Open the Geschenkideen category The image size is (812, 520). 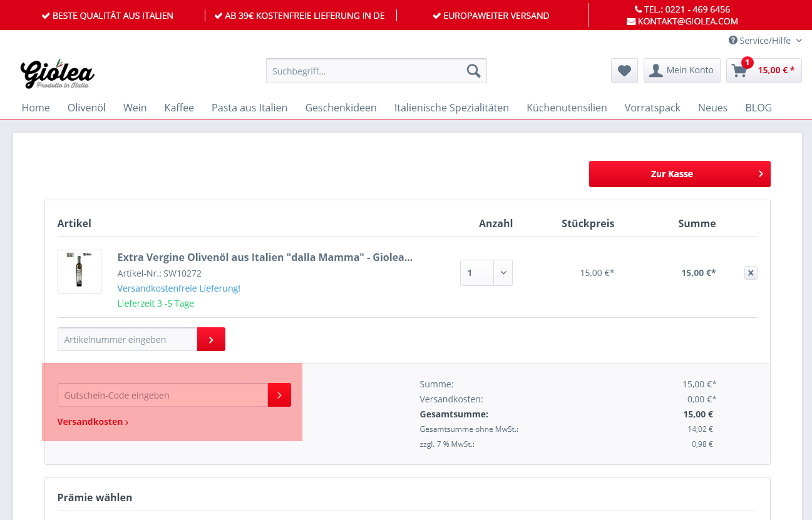[x=341, y=108]
